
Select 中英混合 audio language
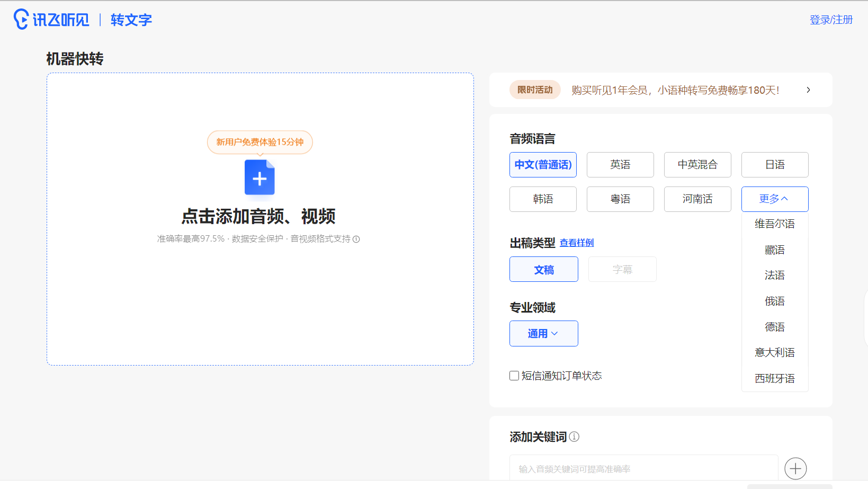point(697,165)
